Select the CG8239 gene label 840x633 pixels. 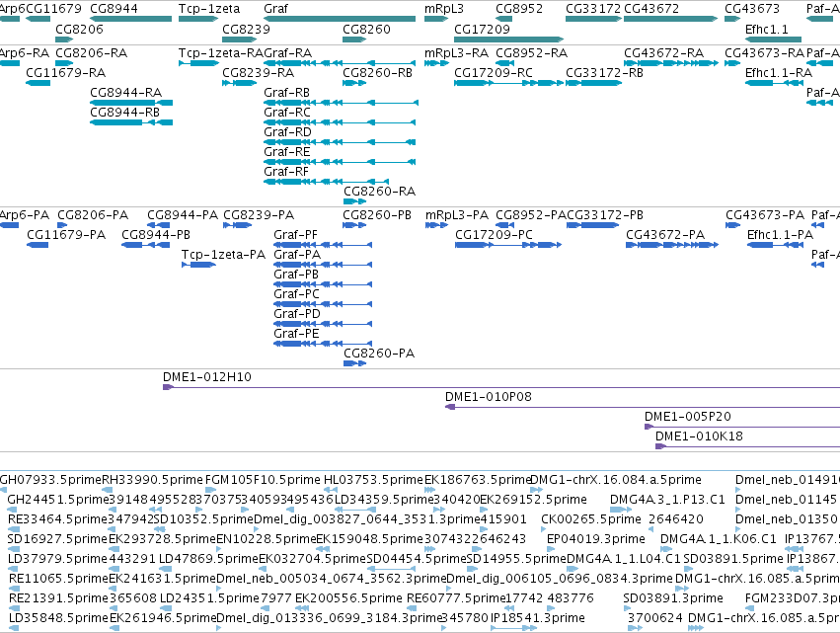click(x=246, y=29)
